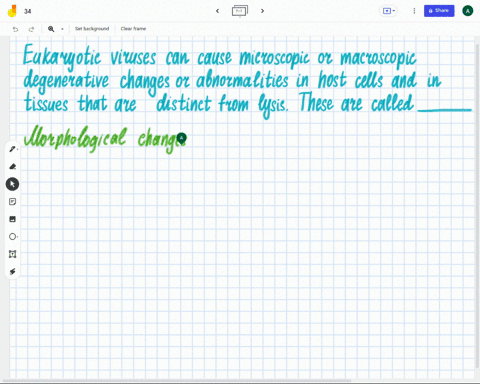The image size is (480, 384).
Task: Add a text box
Action: click(x=13, y=254)
